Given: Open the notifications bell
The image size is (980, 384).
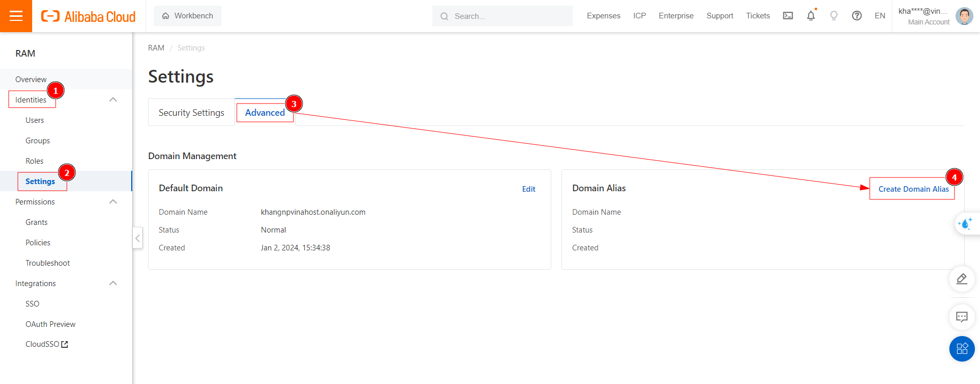Looking at the screenshot, I should (811, 16).
